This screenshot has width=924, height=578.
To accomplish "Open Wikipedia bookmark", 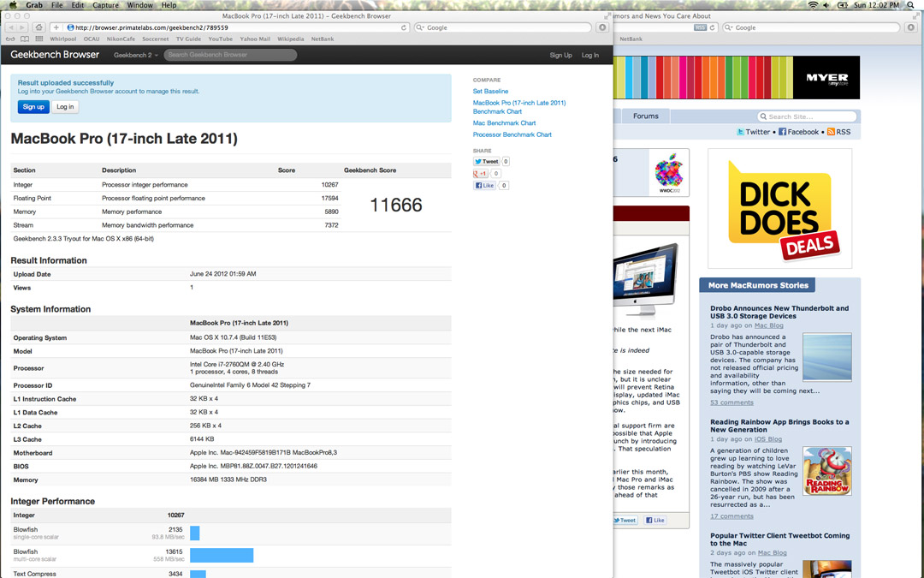I will (291, 39).
